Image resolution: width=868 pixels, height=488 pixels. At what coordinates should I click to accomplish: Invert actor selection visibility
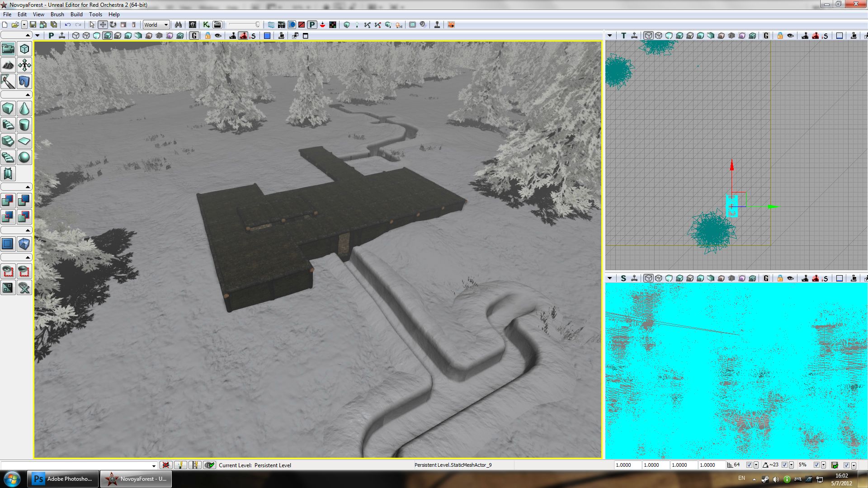click(8, 287)
